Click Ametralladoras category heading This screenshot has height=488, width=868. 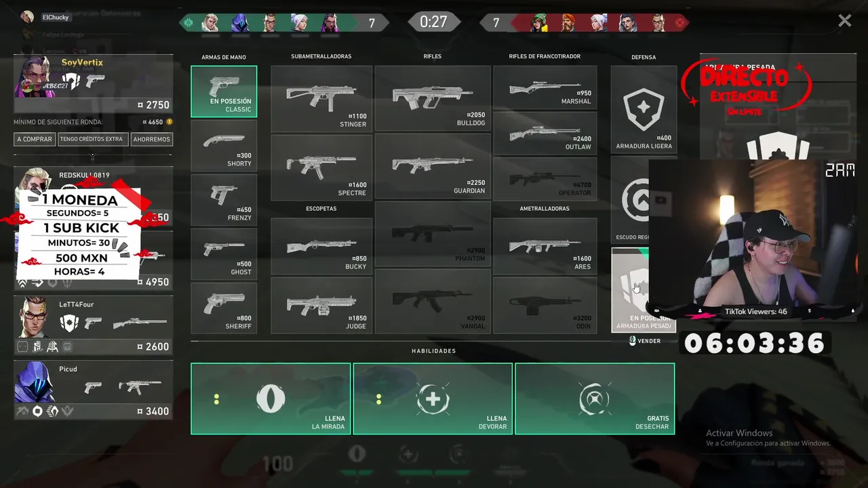pos(544,208)
